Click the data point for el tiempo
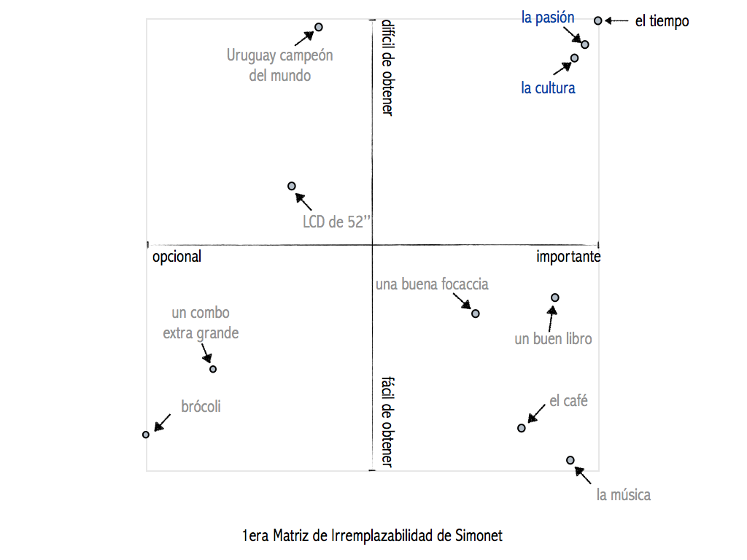Screen dimensions: 747x560 [x=598, y=20]
